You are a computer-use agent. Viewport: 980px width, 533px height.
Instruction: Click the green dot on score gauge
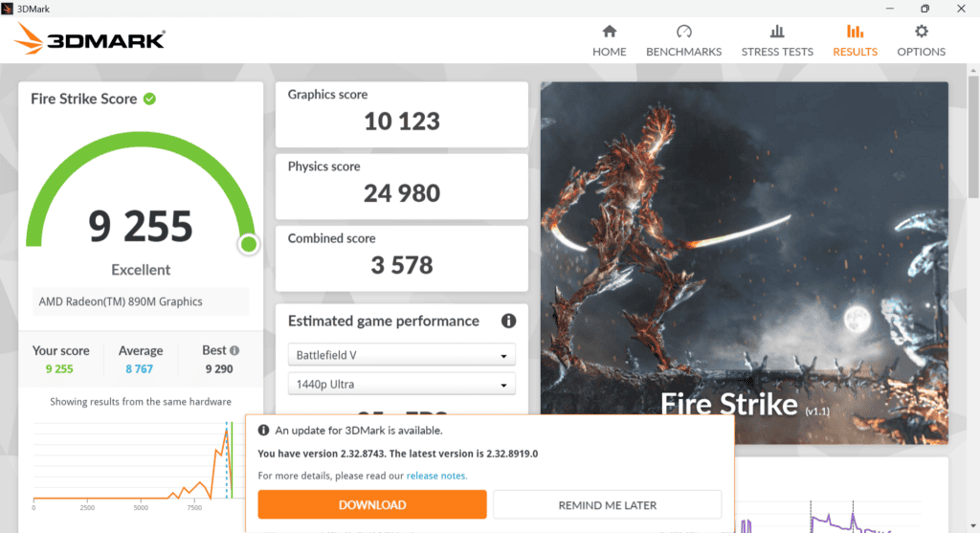point(248,244)
